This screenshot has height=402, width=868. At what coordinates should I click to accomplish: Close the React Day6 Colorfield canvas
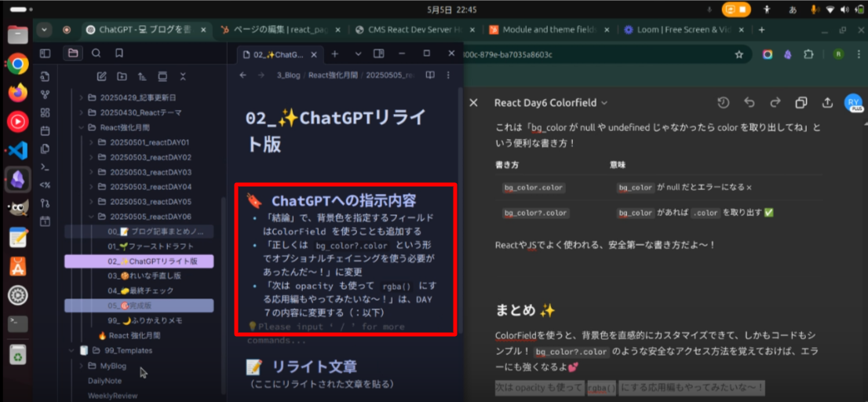473,102
